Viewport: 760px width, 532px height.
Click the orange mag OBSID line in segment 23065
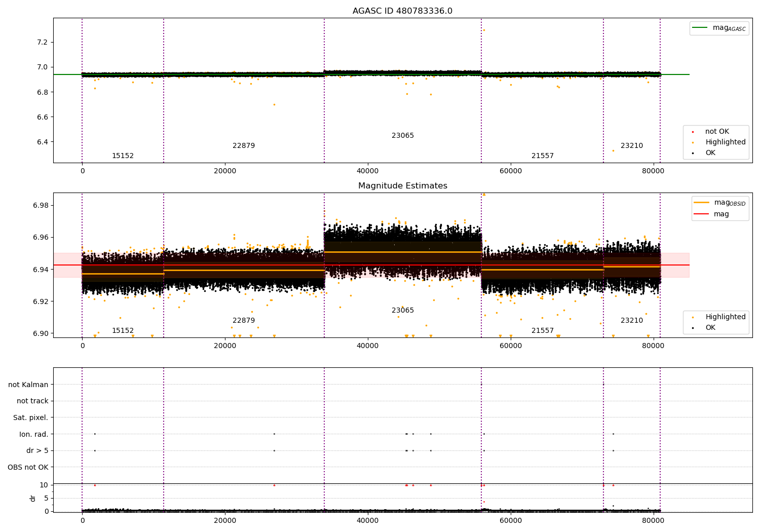(x=403, y=252)
